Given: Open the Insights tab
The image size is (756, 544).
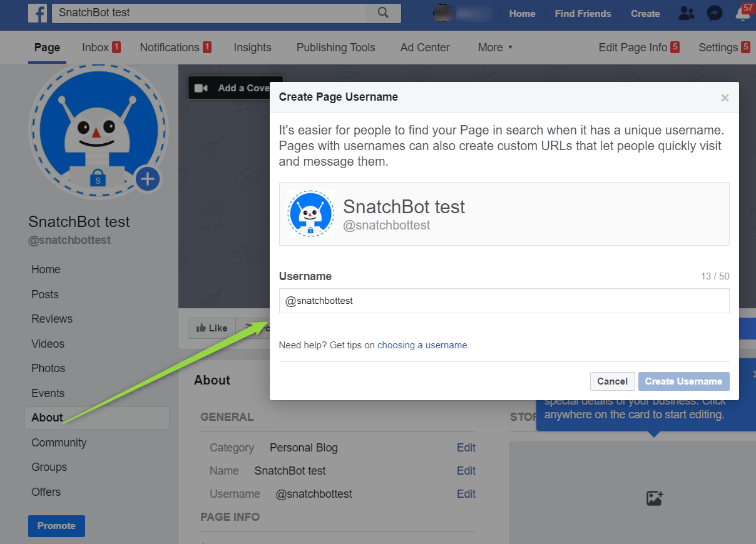Looking at the screenshot, I should click(x=252, y=48).
